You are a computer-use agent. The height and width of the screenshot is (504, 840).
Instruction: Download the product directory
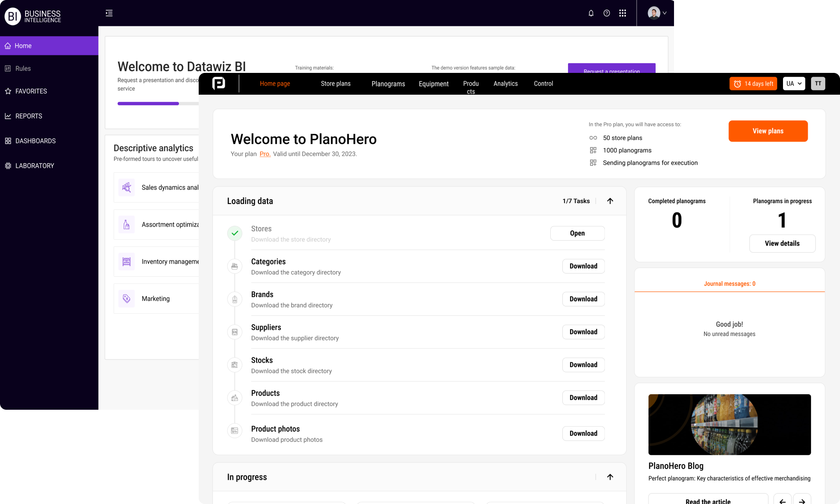click(583, 398)
